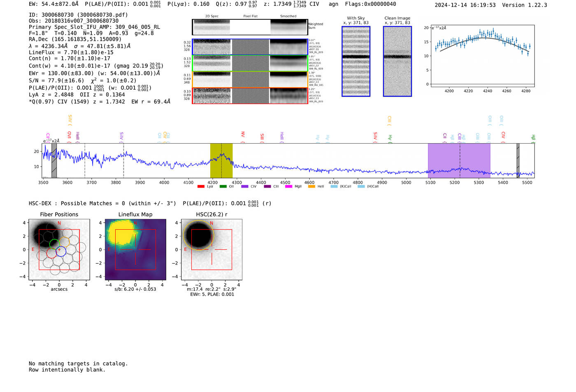The image size is (576, 392).
Task: Click the red fiber circle in Fiber Positions
Action: [51, 253]
